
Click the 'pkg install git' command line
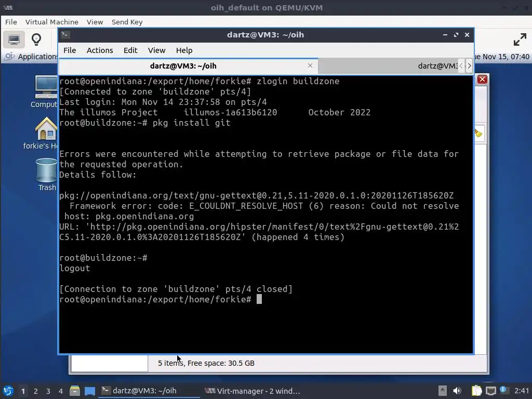point(145,123)
